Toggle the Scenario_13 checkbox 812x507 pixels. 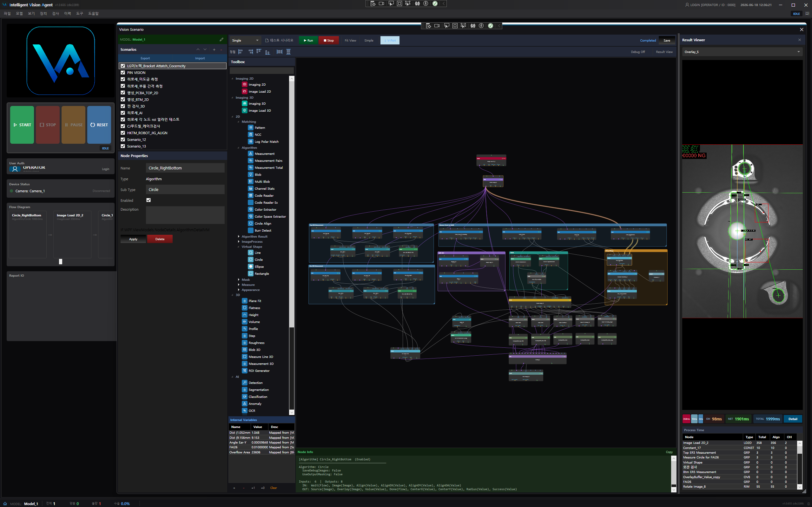pos(123,146)
